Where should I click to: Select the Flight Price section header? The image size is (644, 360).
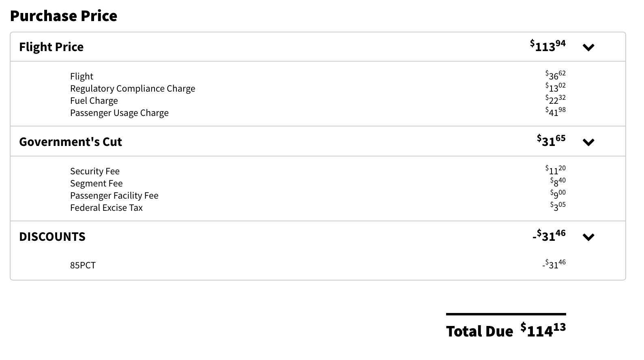(51, 47)
